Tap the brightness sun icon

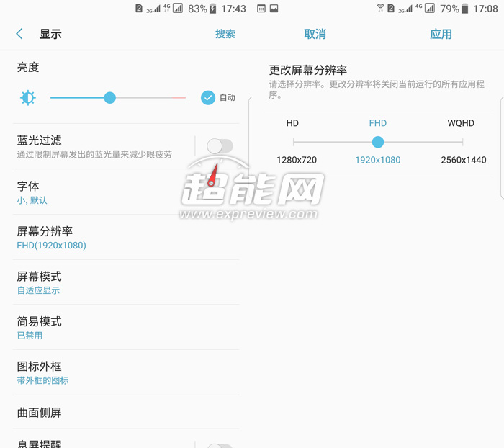[28, 98]
